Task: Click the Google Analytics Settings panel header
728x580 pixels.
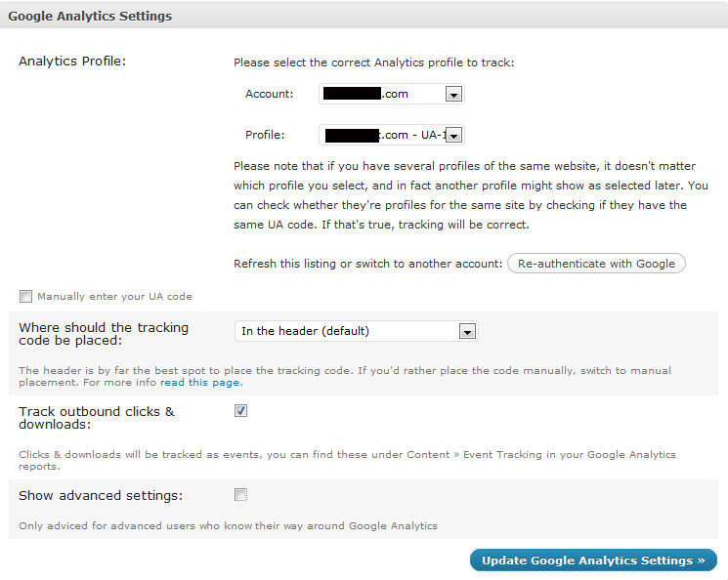Action: (x=90, y=17)
